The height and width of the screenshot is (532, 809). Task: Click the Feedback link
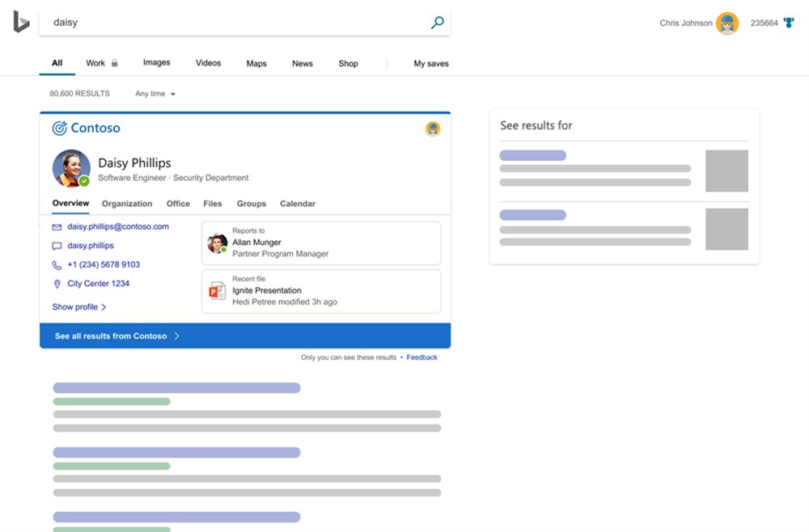[x=422, y=357]
